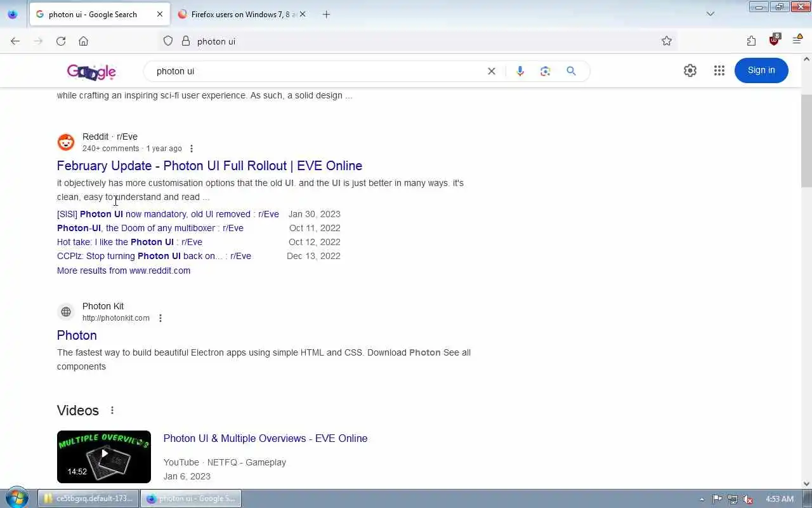Open a new browser tab

pyautogui.click(x=326, y=14)
